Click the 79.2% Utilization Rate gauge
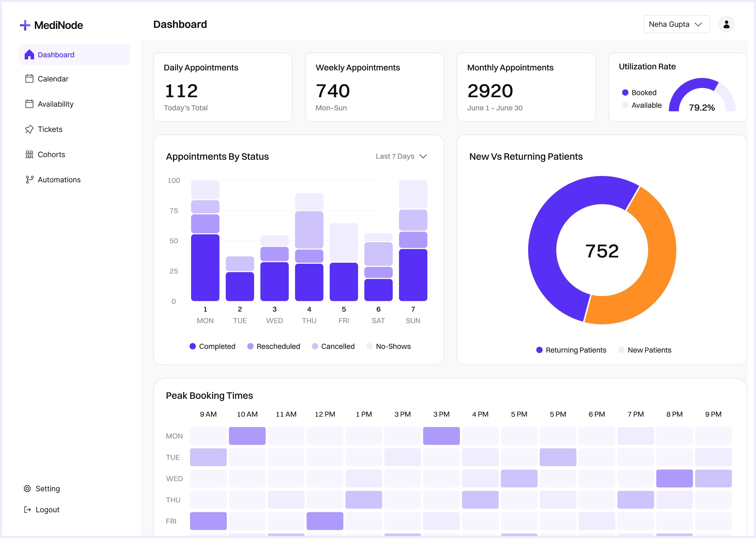 702,99
